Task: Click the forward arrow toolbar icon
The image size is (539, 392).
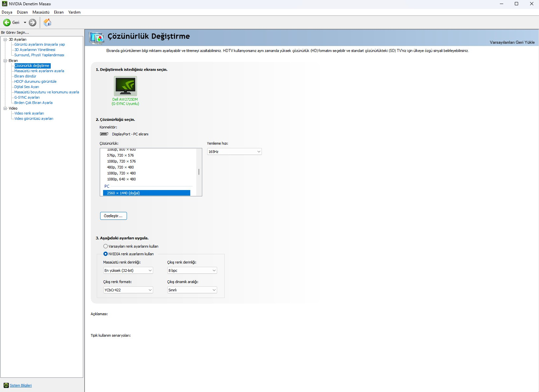Action: point(32,23)
